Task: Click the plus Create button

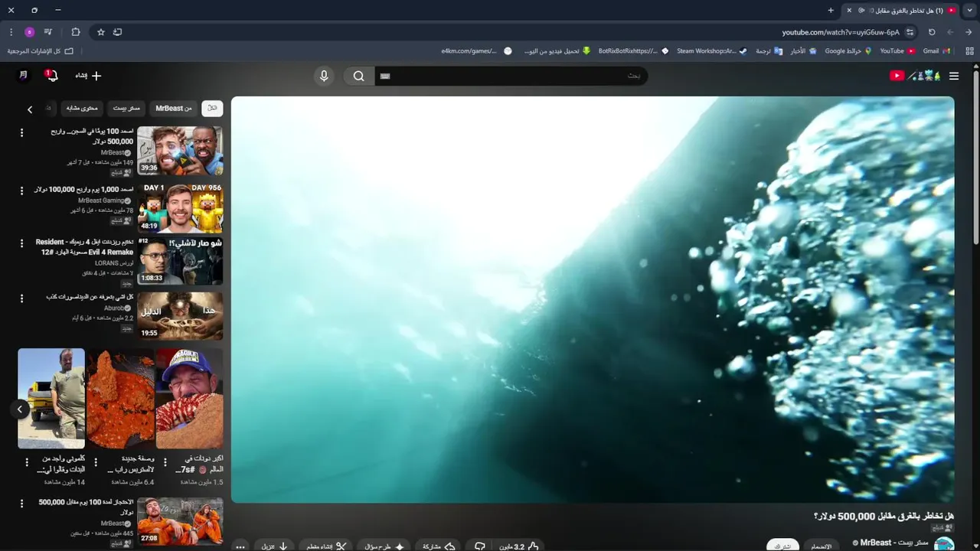Action: [x=88, y=76]
